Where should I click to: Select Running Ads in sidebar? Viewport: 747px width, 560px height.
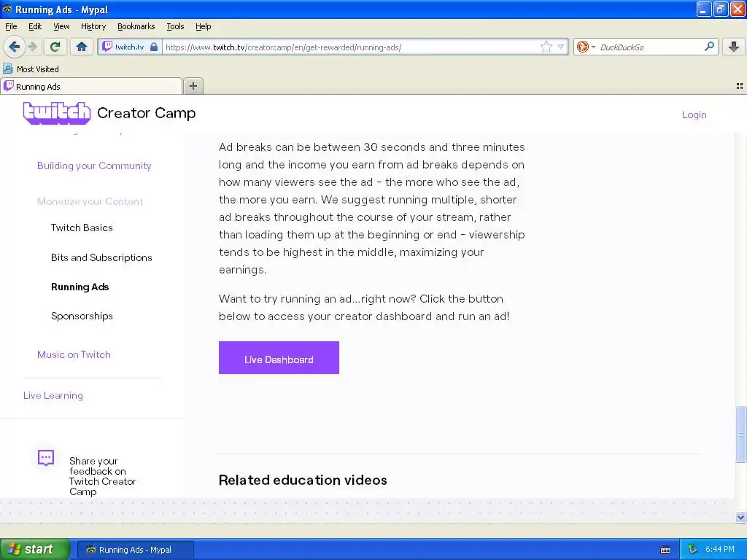tap(80, 287)
